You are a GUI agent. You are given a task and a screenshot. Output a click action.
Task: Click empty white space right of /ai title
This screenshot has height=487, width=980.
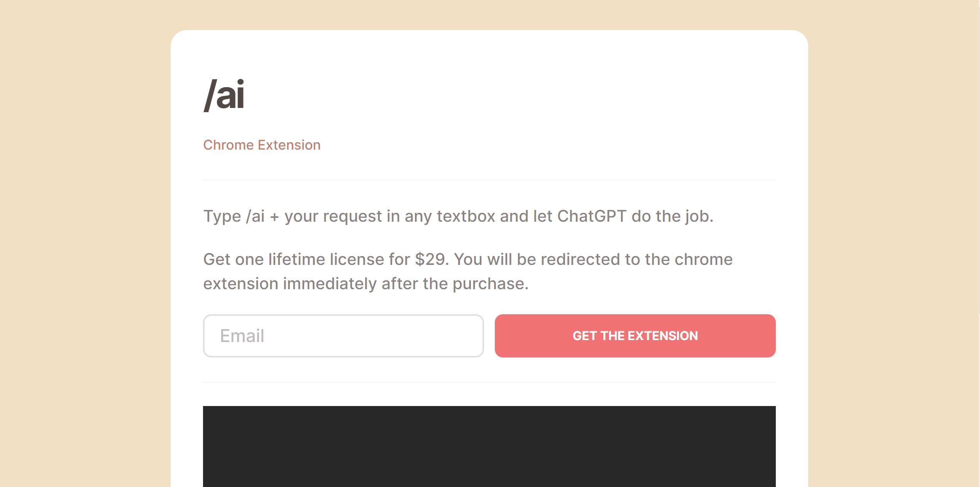(x=502, y=95)
